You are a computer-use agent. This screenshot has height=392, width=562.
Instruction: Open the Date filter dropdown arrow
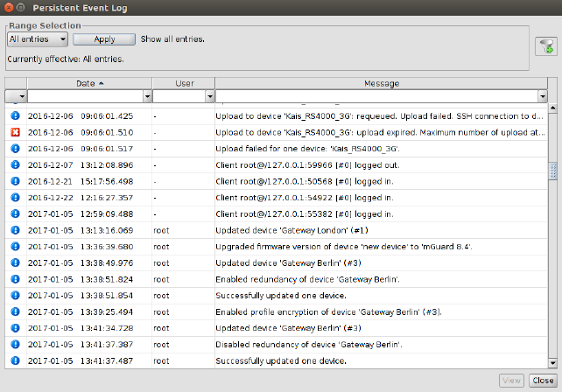pyautogui.click(x=144, y=96)
